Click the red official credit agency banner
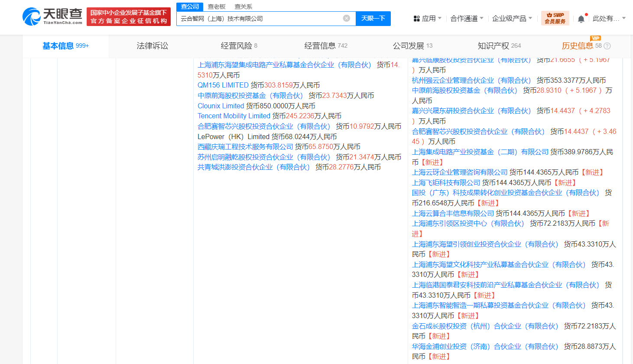This screenshot has width=633, height=364. tap(129, 17)
